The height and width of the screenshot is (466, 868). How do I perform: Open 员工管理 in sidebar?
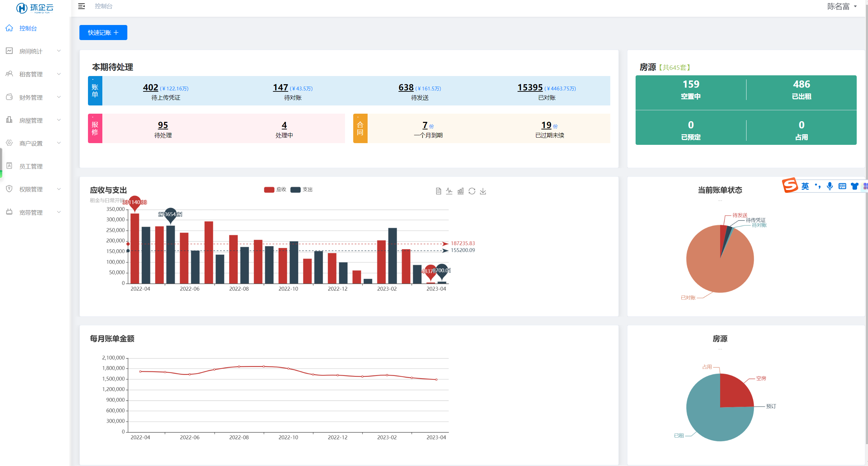coord(31,166)
